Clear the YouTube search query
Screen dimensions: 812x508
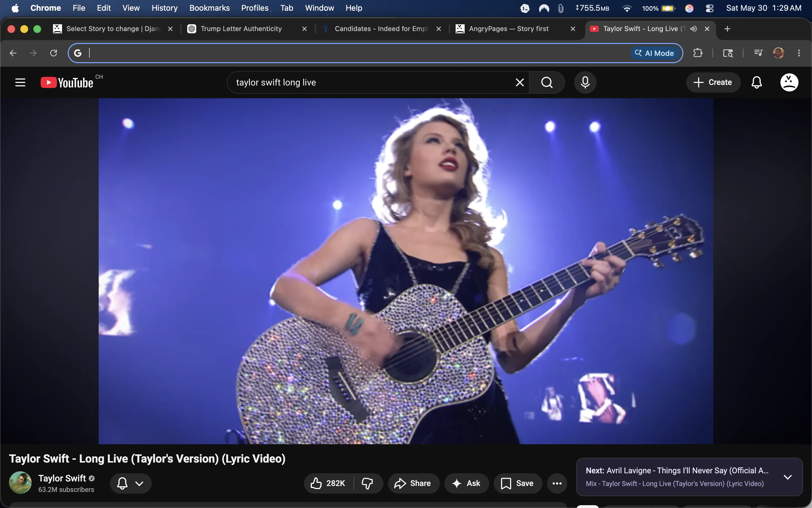(519, 82)
